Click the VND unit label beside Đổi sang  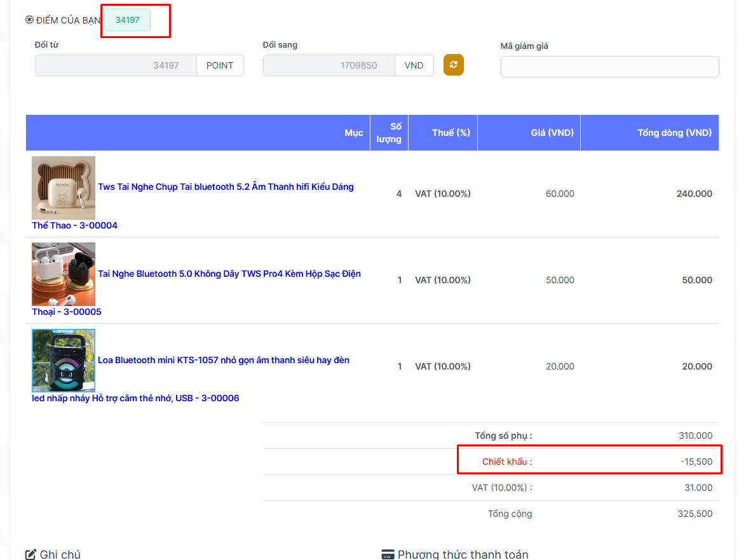[x=414, y=65]
